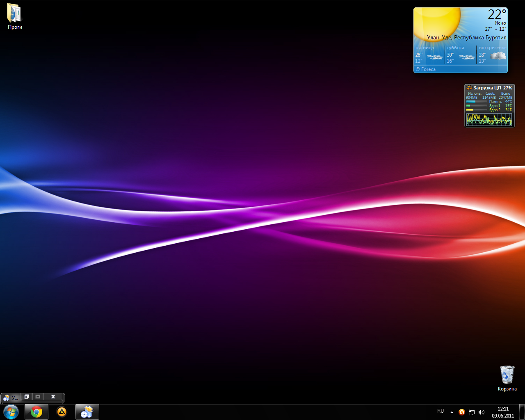Open the Корзина recycle bin

point(507,377)
